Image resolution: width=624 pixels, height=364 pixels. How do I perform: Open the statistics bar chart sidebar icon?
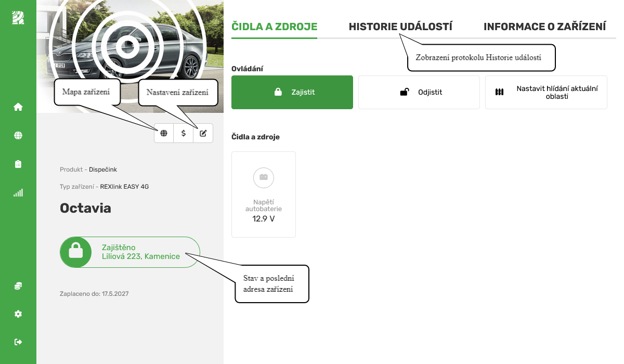coord(18,192)
